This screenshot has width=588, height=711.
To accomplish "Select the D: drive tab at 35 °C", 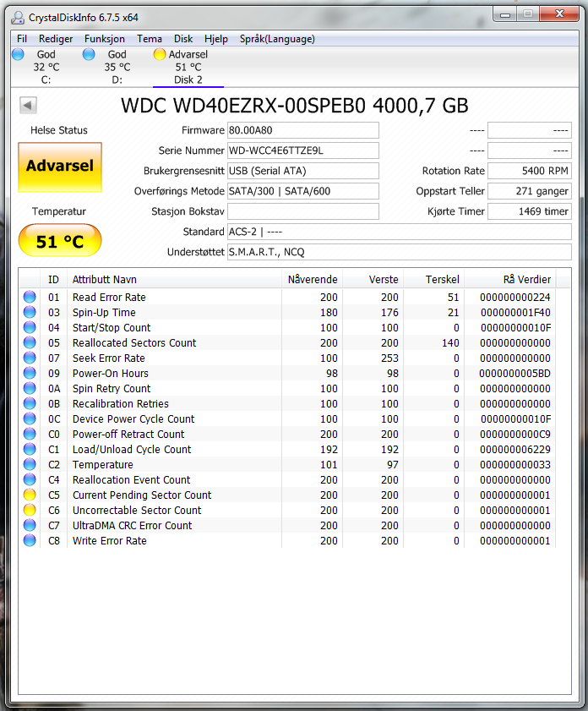I will pyautogui.click(x=117, y=67).
